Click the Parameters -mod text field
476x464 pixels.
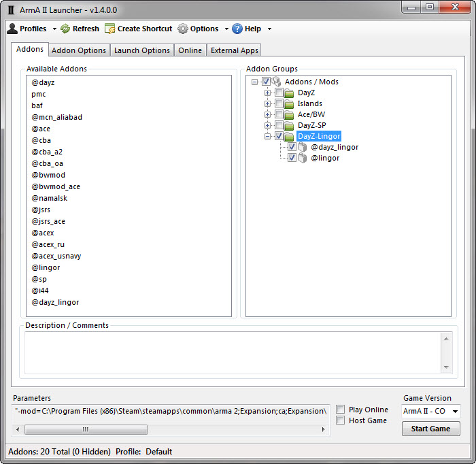171,411
